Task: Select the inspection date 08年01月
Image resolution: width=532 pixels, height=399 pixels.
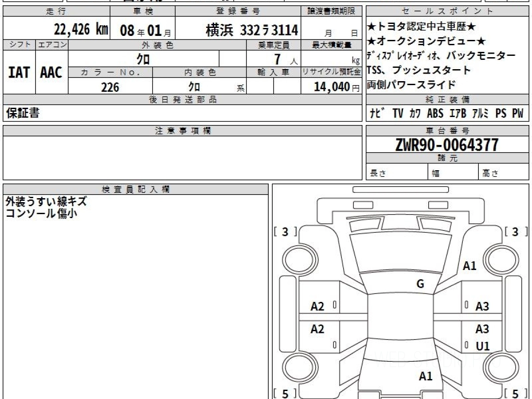Action: coord(145,31)
